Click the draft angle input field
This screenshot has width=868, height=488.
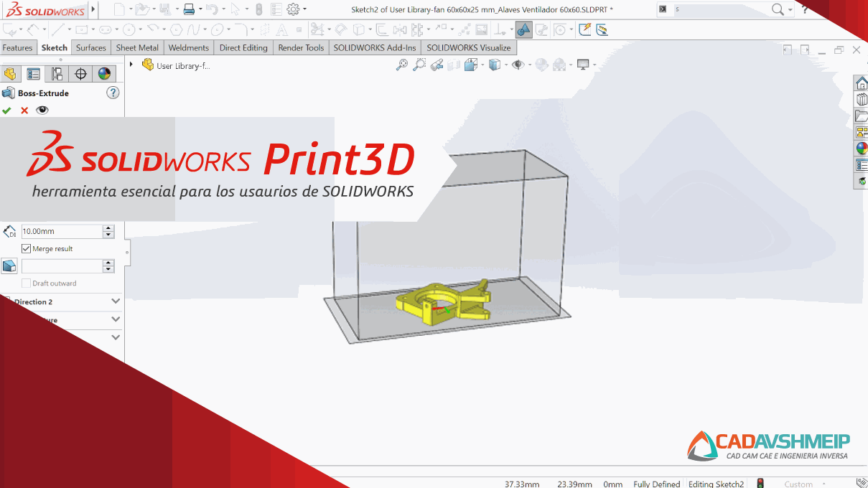point(62,266)
